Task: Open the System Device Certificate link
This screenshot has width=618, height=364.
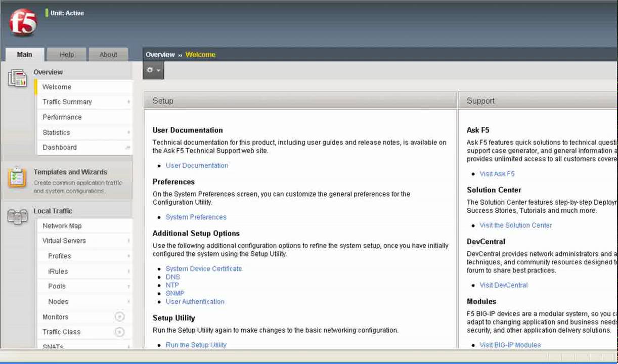Action: pyautogui.click(x=204, y=268)
